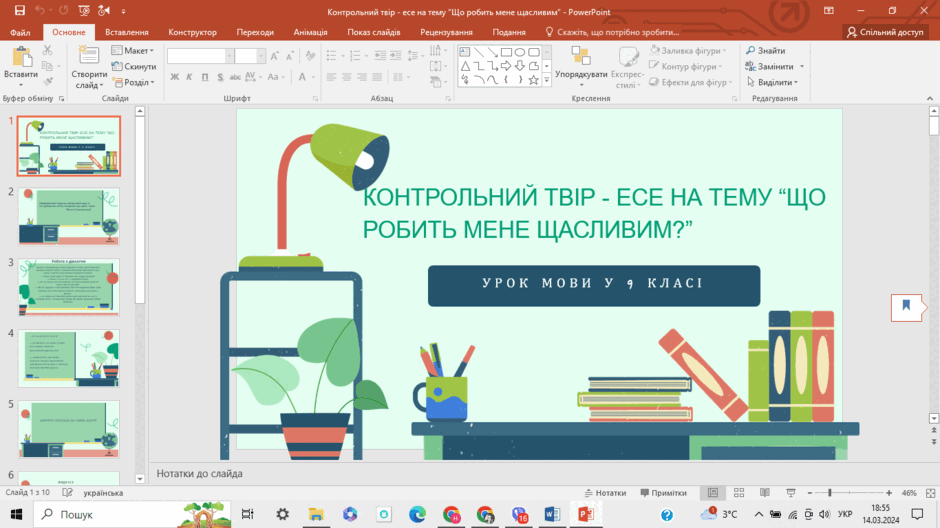Click the Arrange (Упорядкувати) icon
The height and width of the screenshot is (528, 940).
point(580,56)
